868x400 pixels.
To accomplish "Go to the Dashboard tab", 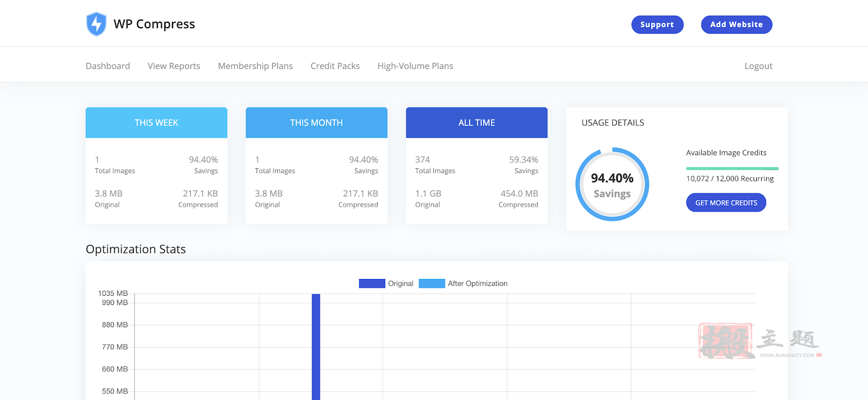I will coord(108,66).
